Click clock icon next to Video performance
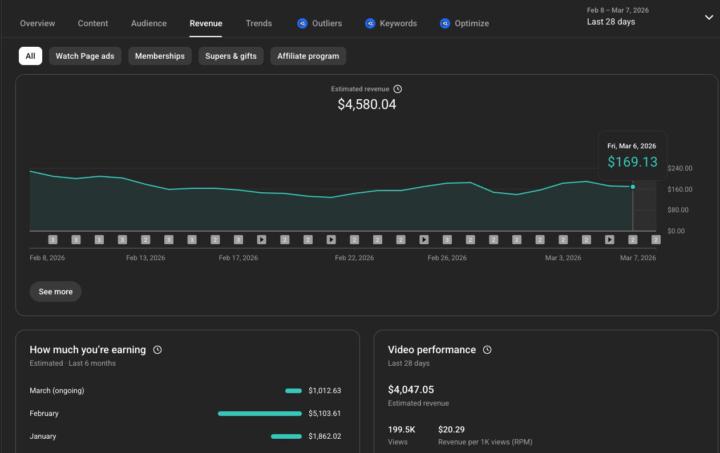This screenshot has width=720, height=453. [487, 350]
